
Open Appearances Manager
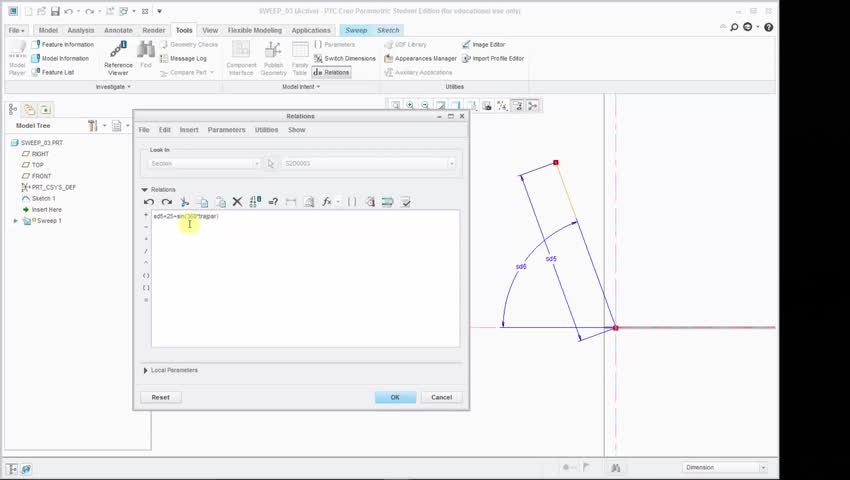coord(421,59)
